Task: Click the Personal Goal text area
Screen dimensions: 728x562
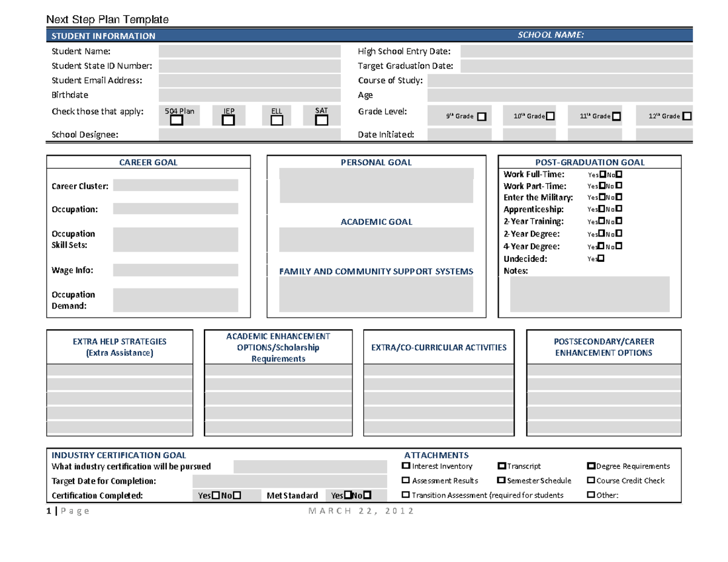Action: click(x=376, y=186)
